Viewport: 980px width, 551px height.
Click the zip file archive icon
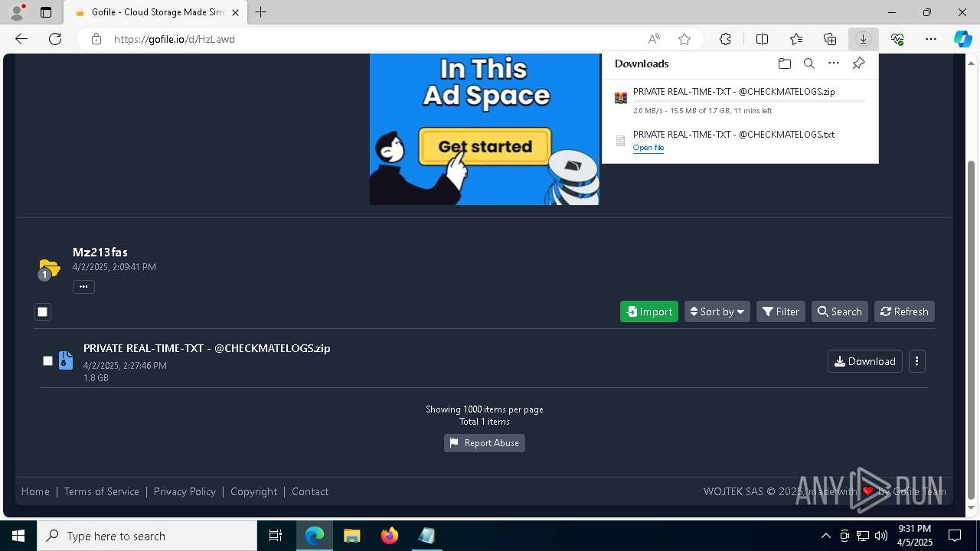(x=66, y=360)
